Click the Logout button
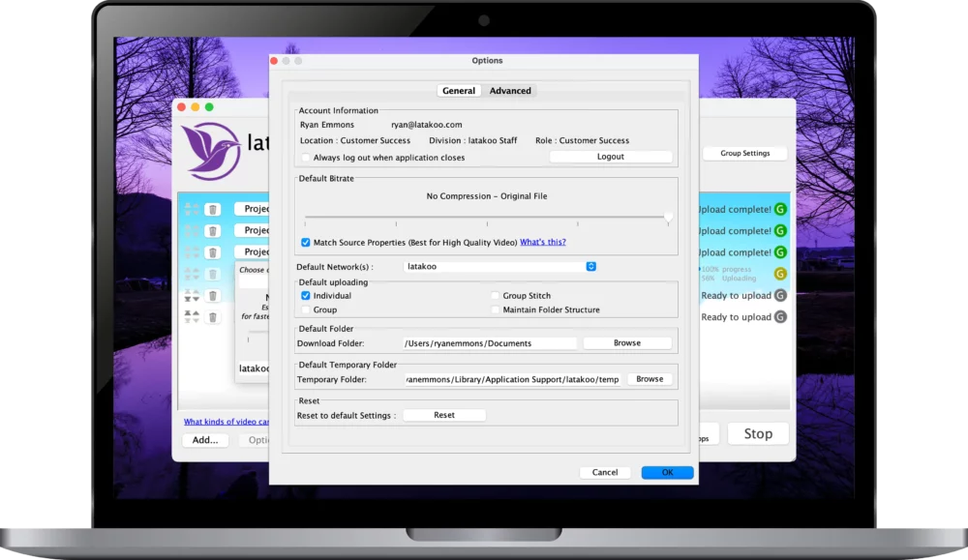This screenshot has height=560, width=968. [x=611, y=157]
